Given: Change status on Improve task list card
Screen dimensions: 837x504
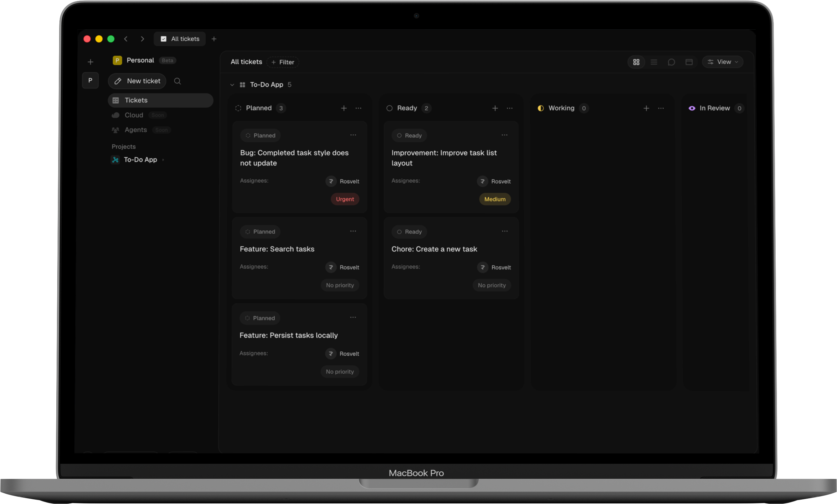Looking at the screenshot, I should click(x=409, y=135).
